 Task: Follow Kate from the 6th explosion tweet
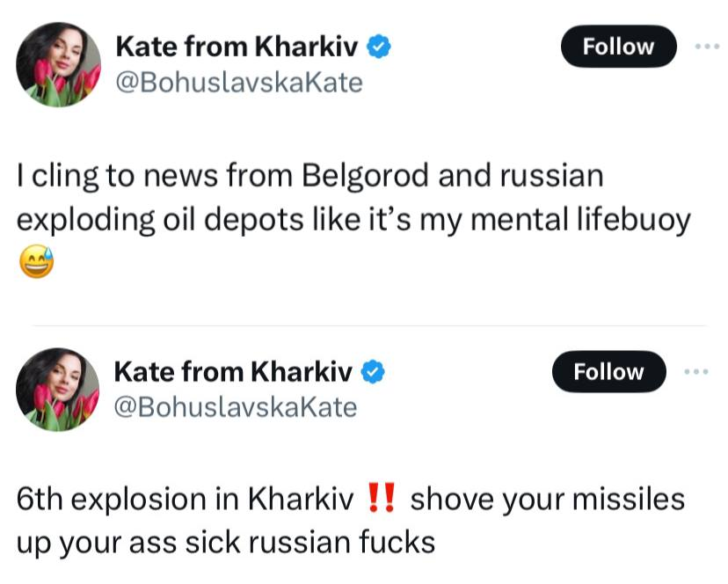[608, 372]
